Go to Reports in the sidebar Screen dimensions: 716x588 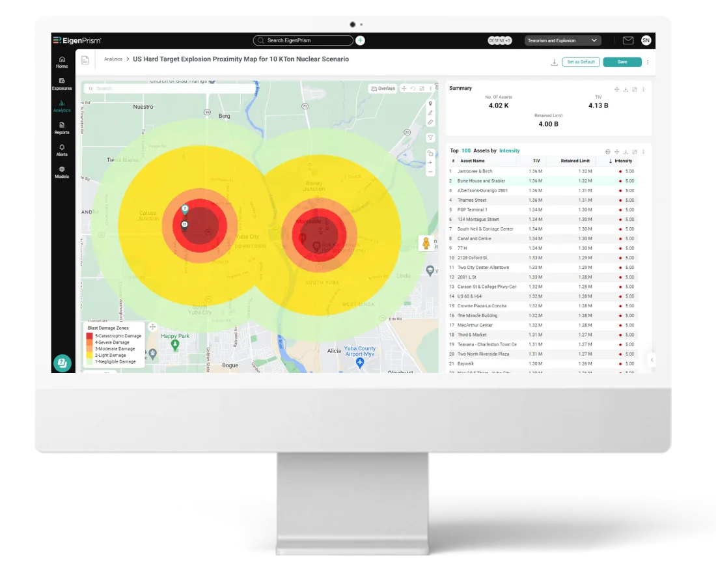tap(62, 128)
